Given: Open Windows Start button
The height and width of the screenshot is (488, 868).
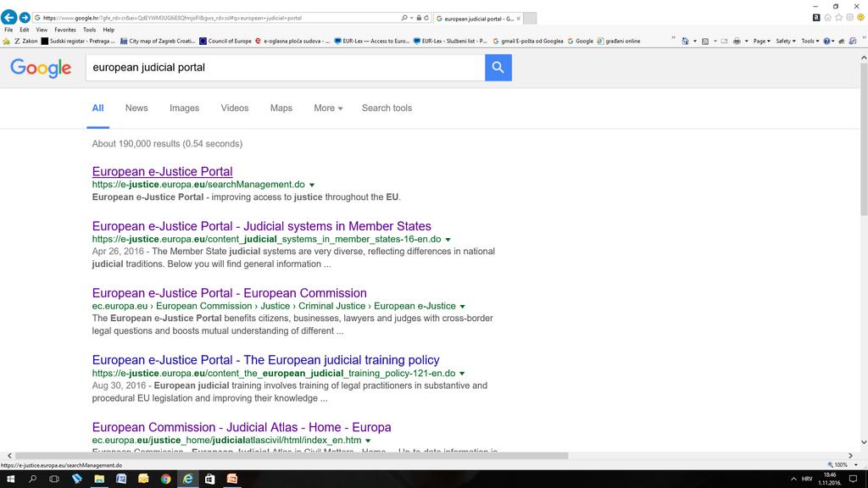Looking at the screenshot, I should pyautogui.click(x=10, y=480).
